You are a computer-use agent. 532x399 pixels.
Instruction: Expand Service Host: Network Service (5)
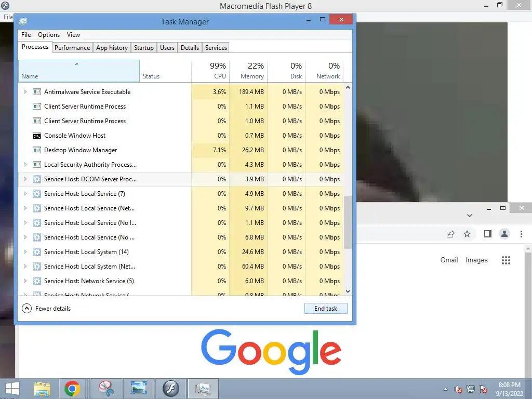[x=25, y=281]
